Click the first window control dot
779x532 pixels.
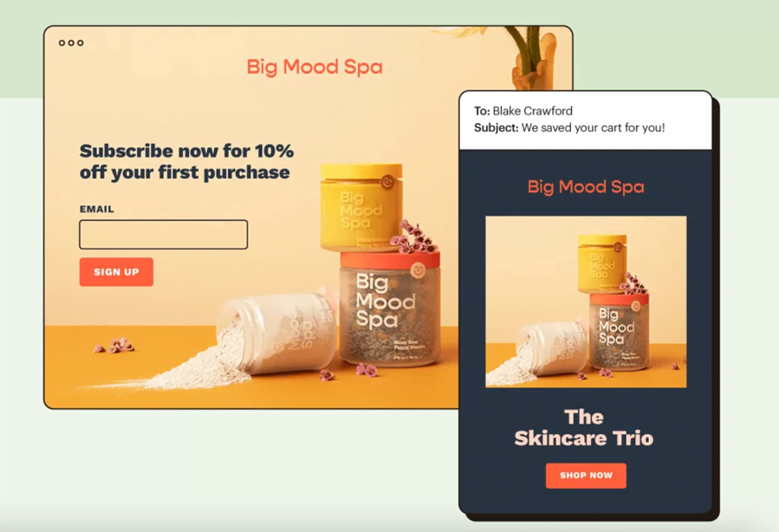coord(62,42)
